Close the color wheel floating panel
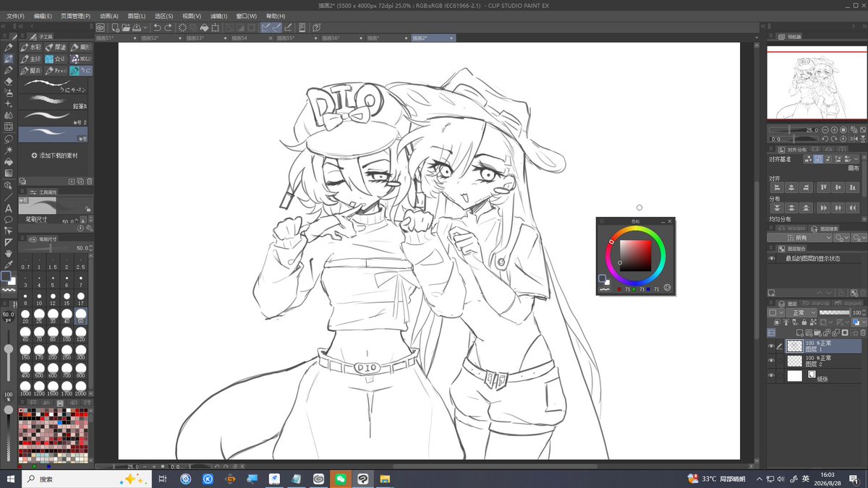 [670, 221]
